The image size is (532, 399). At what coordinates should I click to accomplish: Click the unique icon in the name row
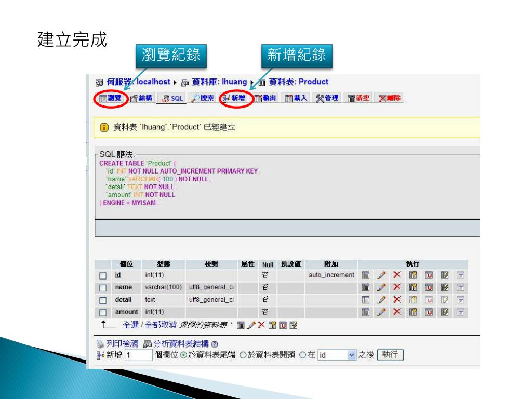(x=429, y=287)
